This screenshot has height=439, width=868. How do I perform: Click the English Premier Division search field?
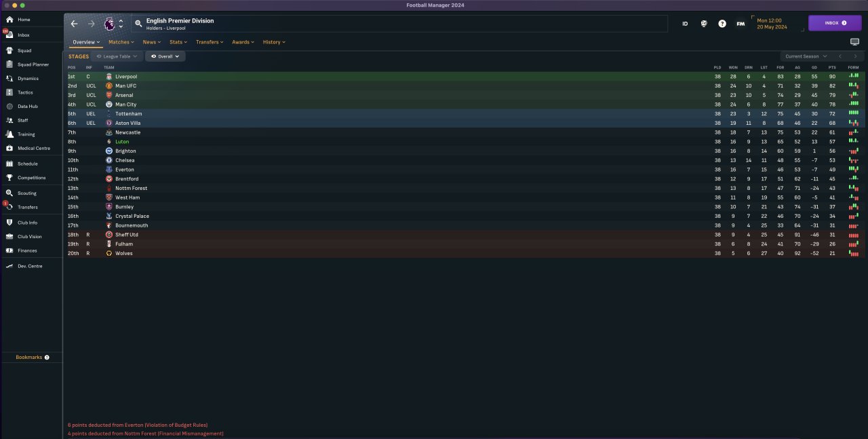pyautogui.click(x=399, y=24)
